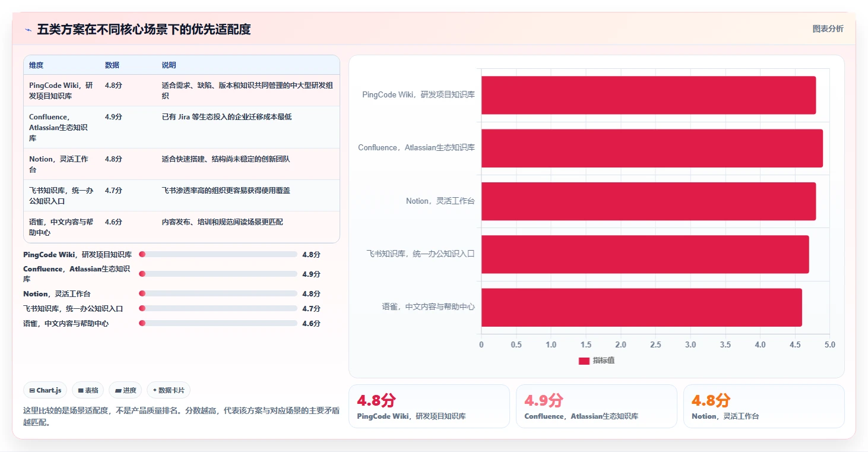The image size is (868, 452).
Task: Click description '内容发布、培训和规范阅读场景更匹配'
Action: click(x=223, y=222)
